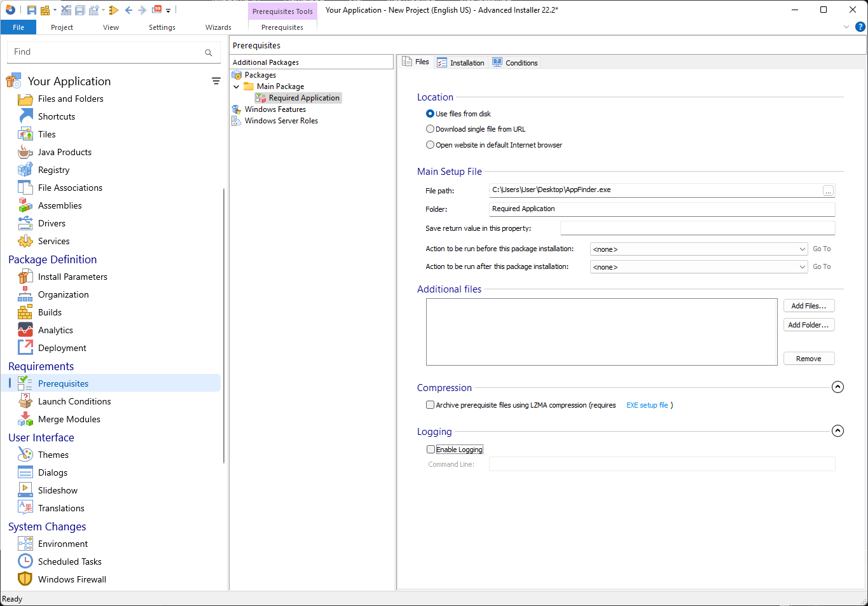Click the Back navigation arrow icon
Viewport: 868px width, 606px height.
click(128, 10)
